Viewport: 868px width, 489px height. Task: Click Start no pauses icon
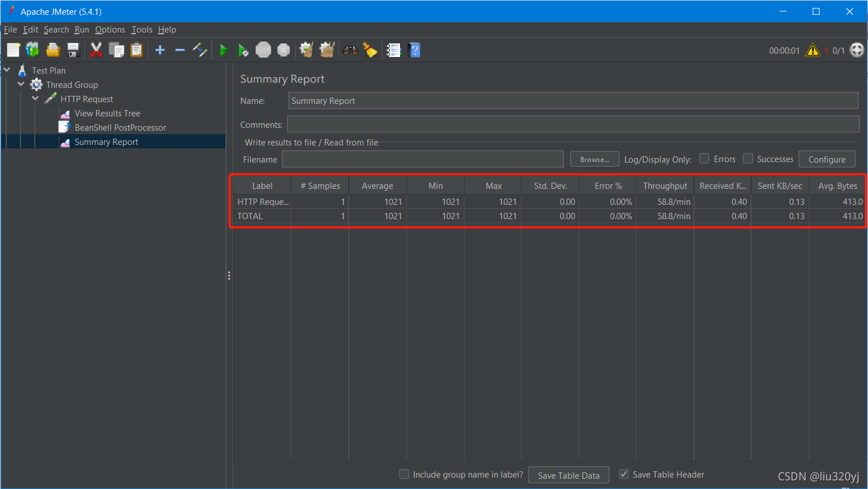pos(243,50)
